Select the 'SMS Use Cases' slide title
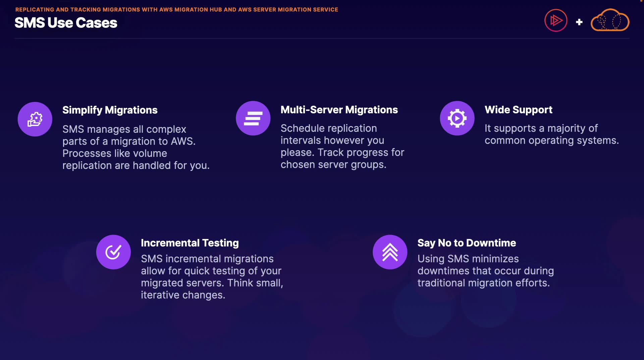 [x=66, y=23]
